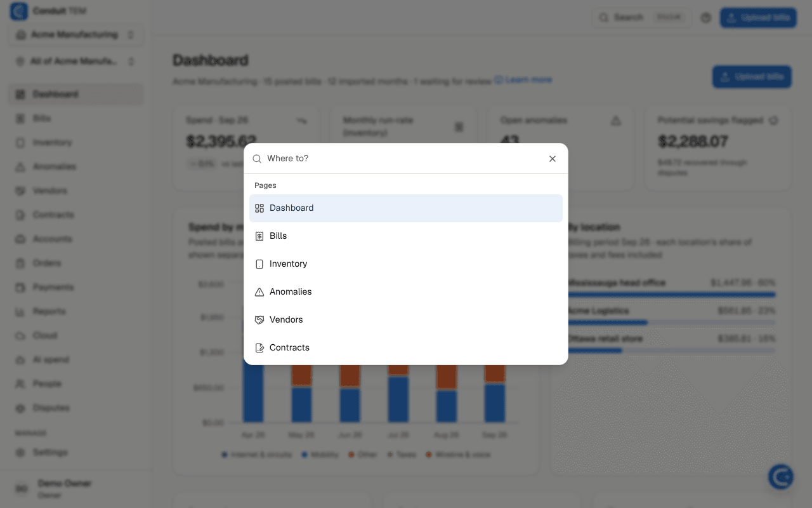
Task: Toggle Wireline & voice legend entry
Action: (x=458, y=455)
